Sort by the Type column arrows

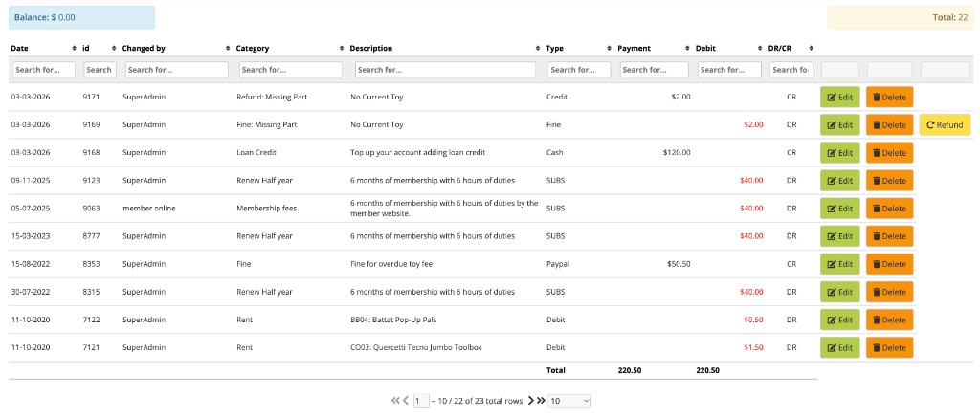pos(610,48)
